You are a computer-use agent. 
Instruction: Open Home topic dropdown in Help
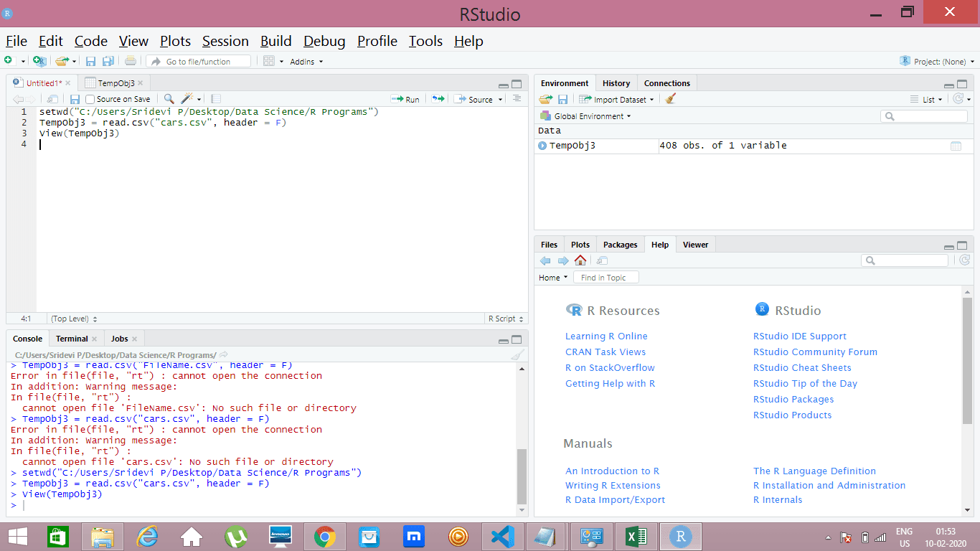point(553,278)
